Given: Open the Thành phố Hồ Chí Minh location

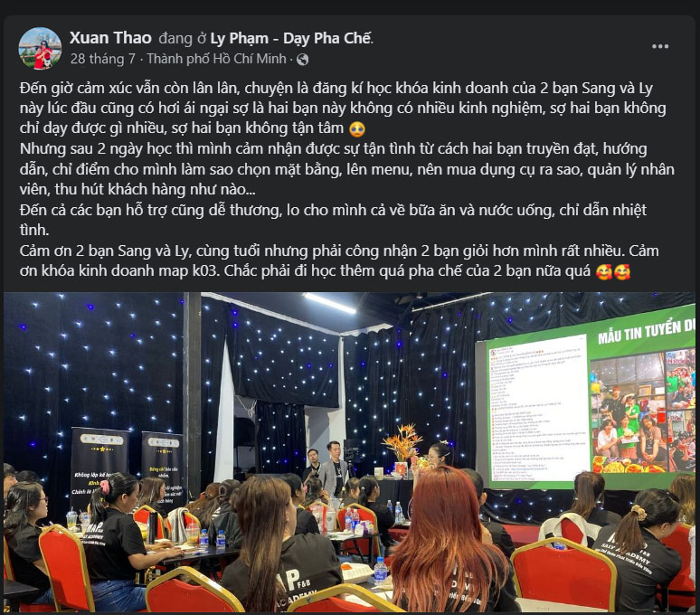Looking at the screenshot, I should coord(216,59).
